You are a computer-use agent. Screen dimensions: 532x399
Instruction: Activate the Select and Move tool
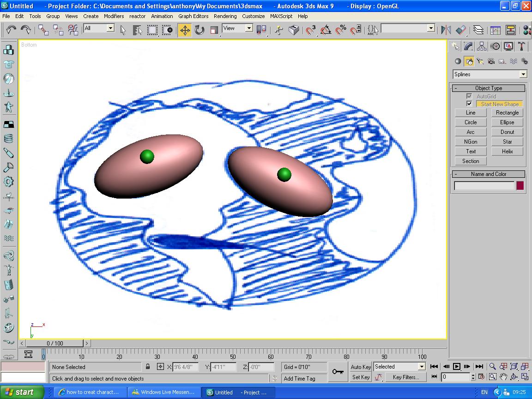(x=185, y=30)
